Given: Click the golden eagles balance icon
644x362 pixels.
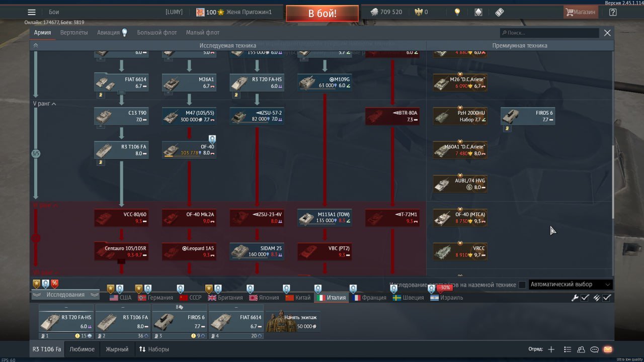Looking at the screenshot, I should pos(418,12).
